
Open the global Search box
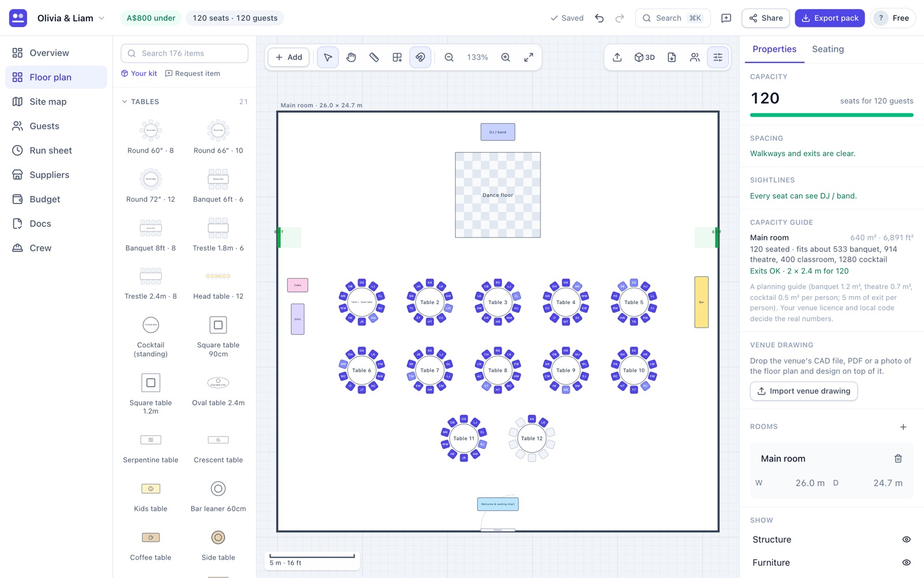(x=673, y=18)
